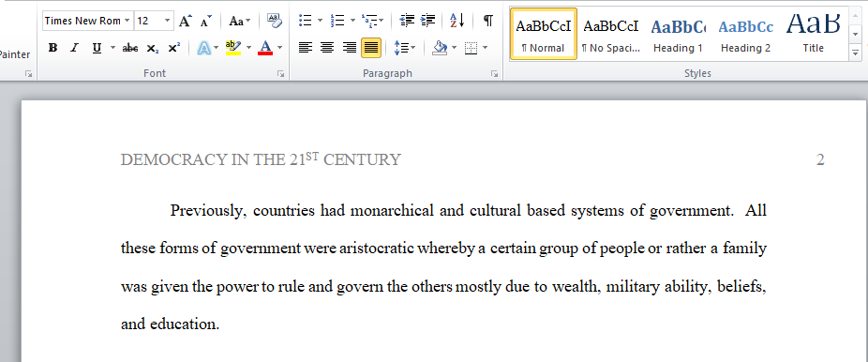Click the Line Spacing icon

401,48
